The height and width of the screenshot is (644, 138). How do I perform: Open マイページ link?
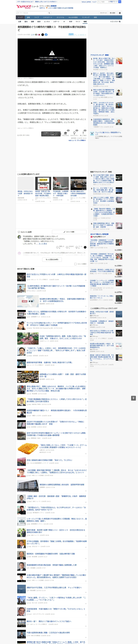pos(103,13)
